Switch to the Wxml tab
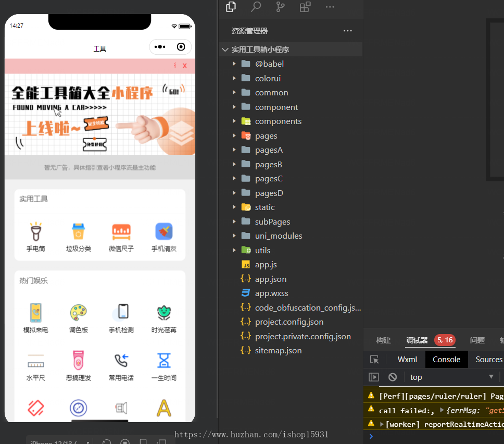 click(x=407, y=360)
